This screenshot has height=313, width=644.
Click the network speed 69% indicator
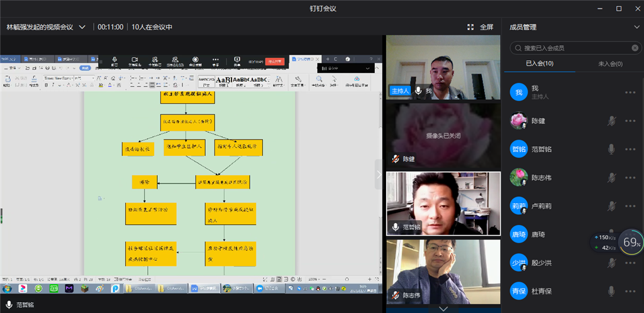click(630, 242)
